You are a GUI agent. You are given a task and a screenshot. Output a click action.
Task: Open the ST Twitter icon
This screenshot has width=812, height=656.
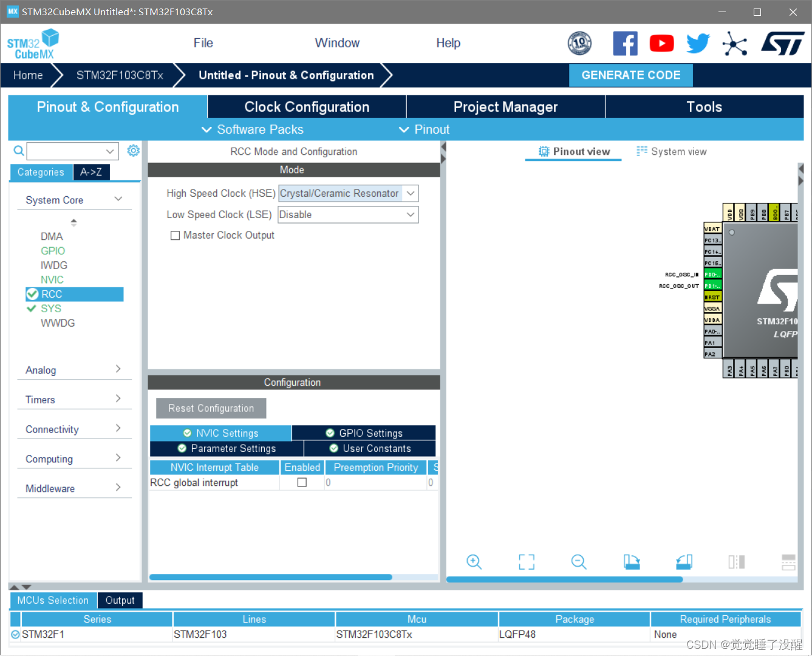[698, 44]
